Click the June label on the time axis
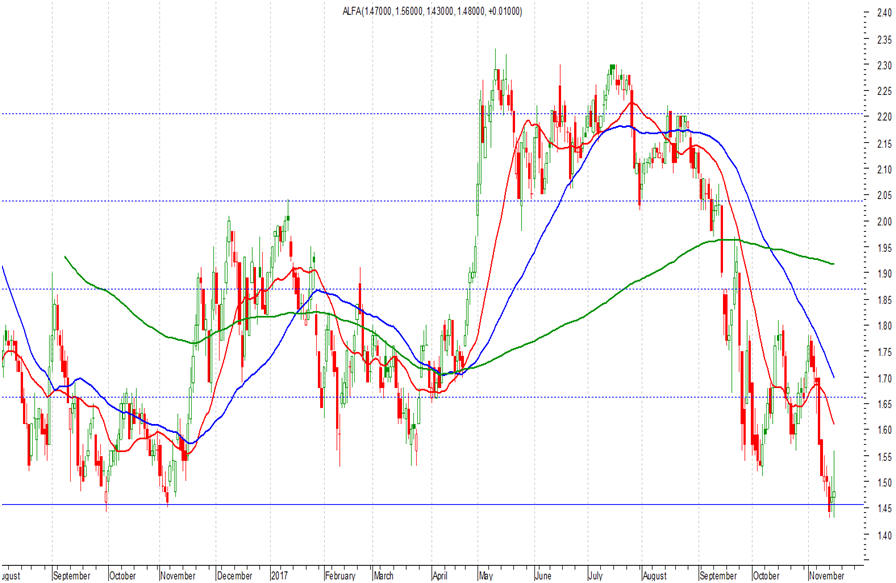This screenshot has width=896, height=583. (x=543, y=576)
